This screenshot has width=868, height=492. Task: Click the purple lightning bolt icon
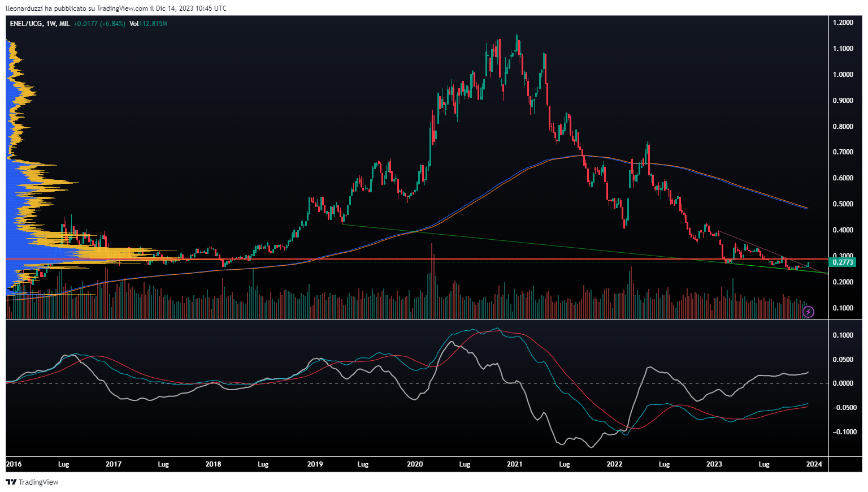pyautogui.click(x=809, y=312)
